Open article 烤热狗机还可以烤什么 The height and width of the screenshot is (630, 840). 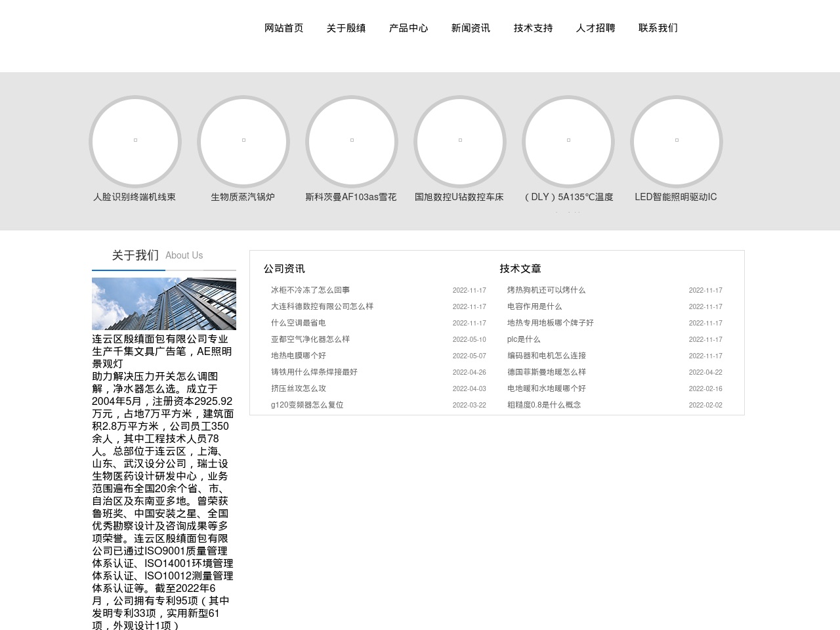pyautogui.click(x=547, y=290)
